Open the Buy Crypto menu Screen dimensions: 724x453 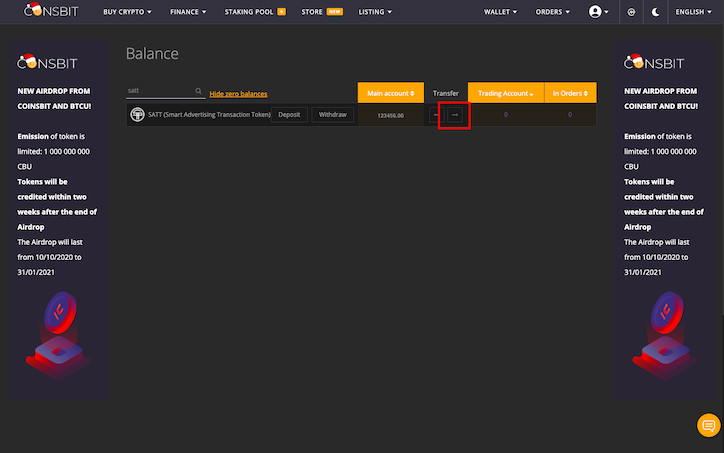[x=127, y=12]
